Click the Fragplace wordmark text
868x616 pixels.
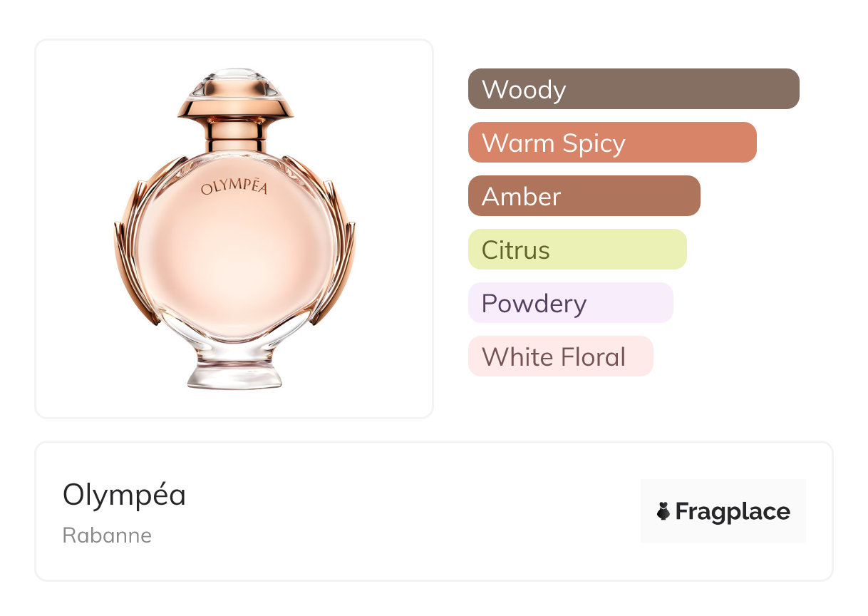[733, 511]
